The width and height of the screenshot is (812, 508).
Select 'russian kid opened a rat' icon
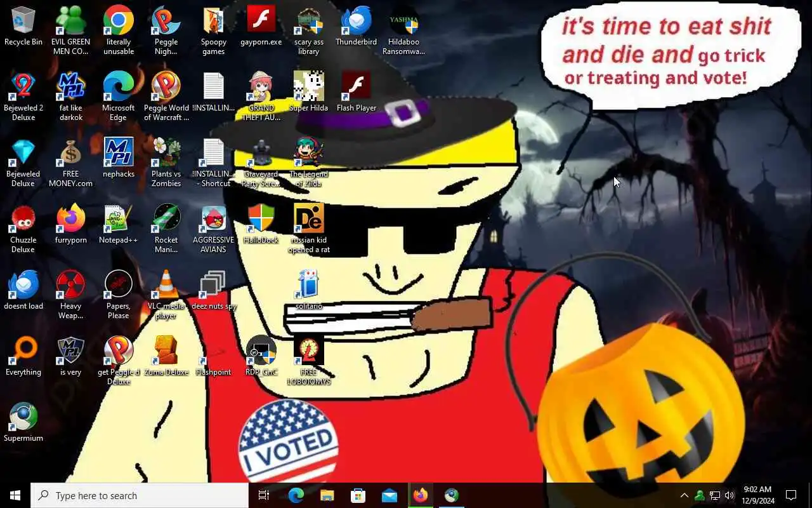(309, 229)
